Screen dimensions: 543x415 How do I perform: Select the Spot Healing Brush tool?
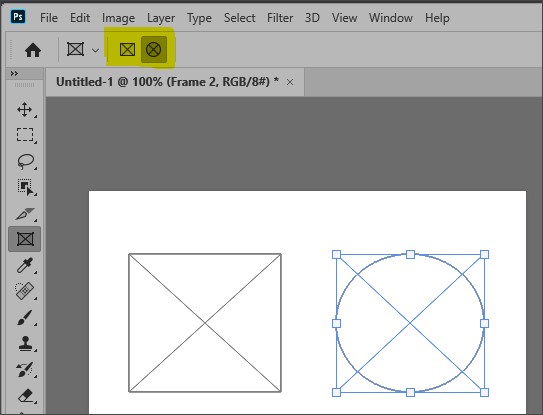[25, 291]
